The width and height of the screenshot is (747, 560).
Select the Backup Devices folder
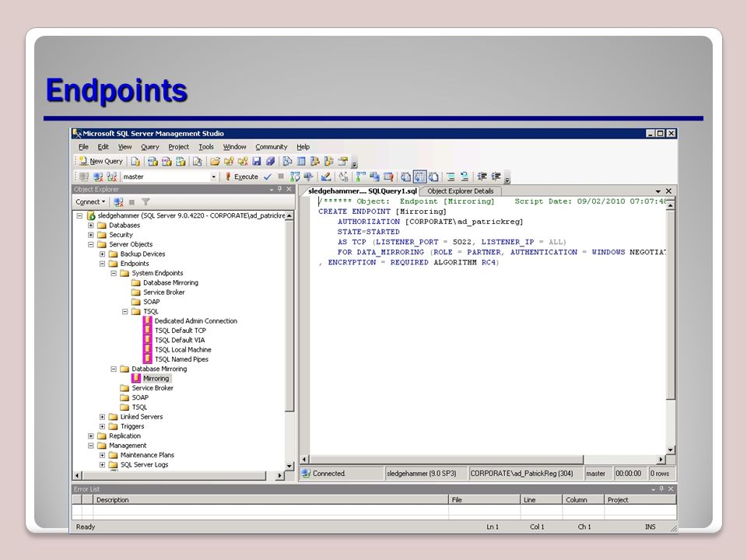click(142, 254)
